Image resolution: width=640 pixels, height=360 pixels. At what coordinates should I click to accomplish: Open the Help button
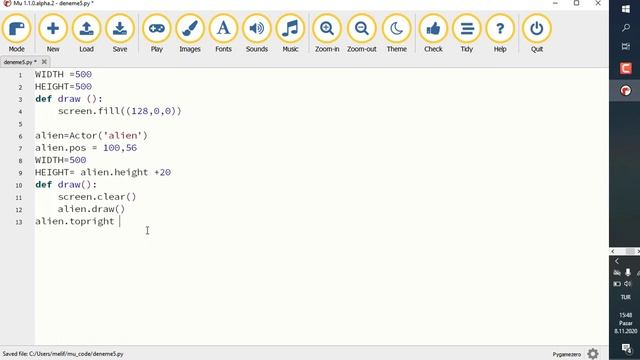tap(500, 33)
